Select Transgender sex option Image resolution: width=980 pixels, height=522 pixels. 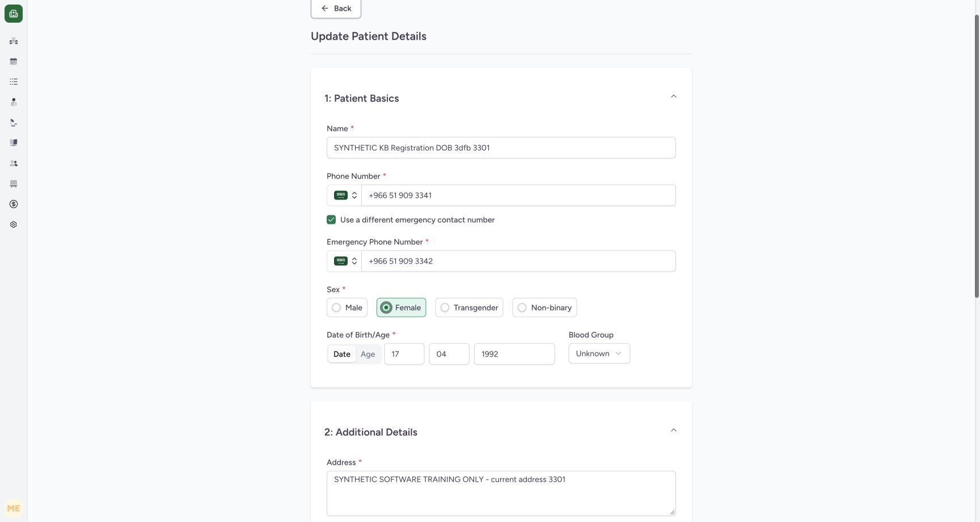469,308
